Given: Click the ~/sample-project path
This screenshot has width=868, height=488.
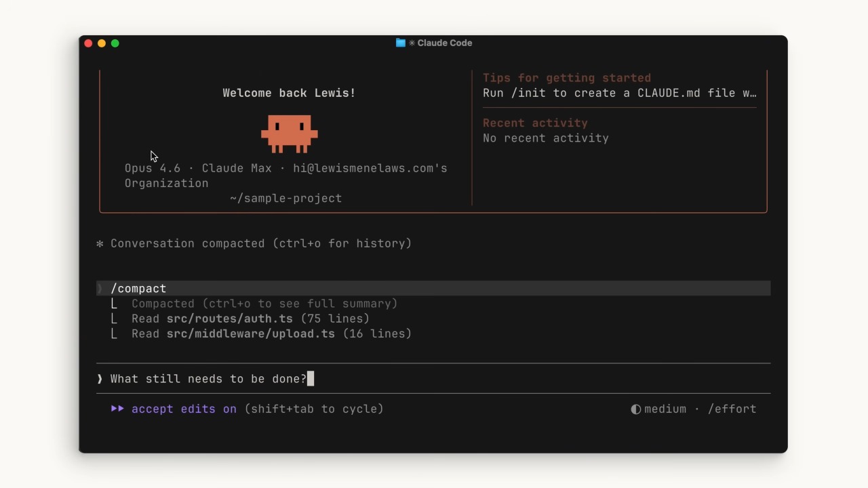Looking at the screenshot, I should tap(285, 198).
